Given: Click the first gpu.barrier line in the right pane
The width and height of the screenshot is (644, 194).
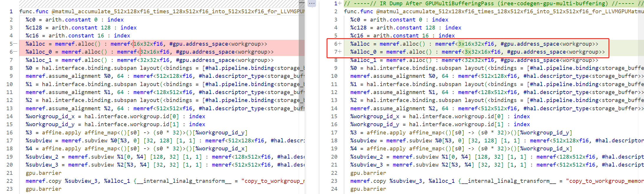Looking at the screenshot, I should tap(368, 173).
